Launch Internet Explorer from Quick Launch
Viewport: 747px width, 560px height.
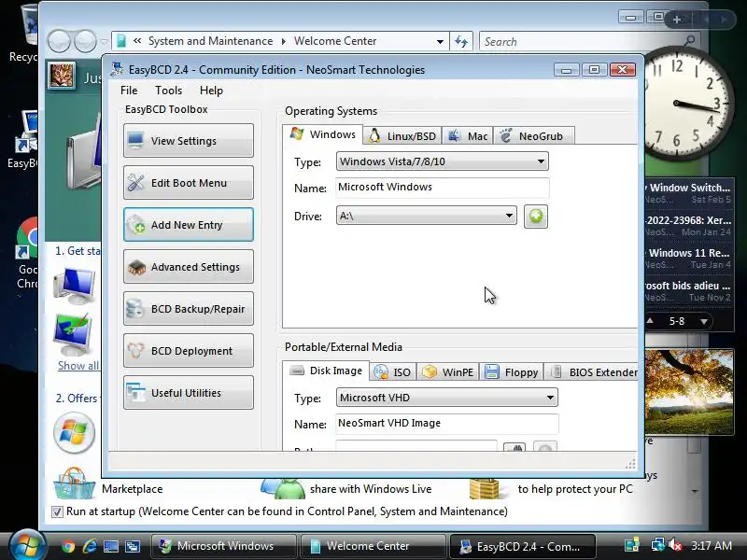(x=90, y=546)
